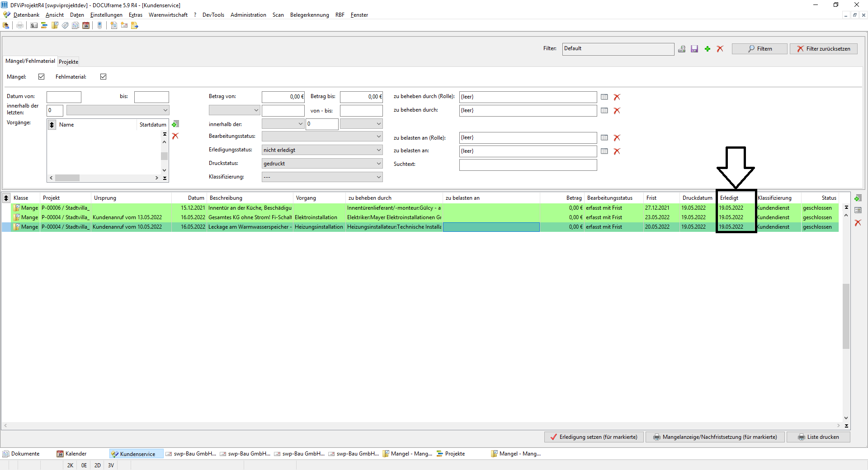Open the Gantt projects icon in toolbar

44,25
